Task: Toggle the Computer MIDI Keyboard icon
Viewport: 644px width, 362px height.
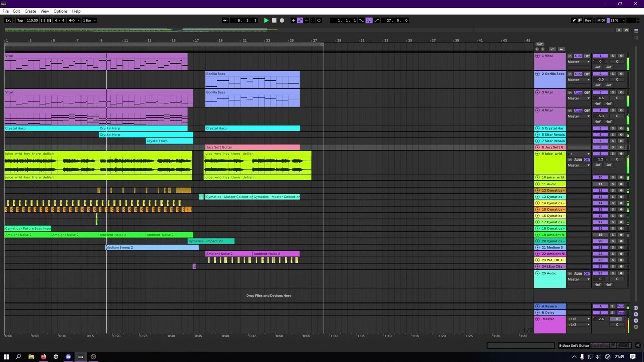Action: coord(580,20)
